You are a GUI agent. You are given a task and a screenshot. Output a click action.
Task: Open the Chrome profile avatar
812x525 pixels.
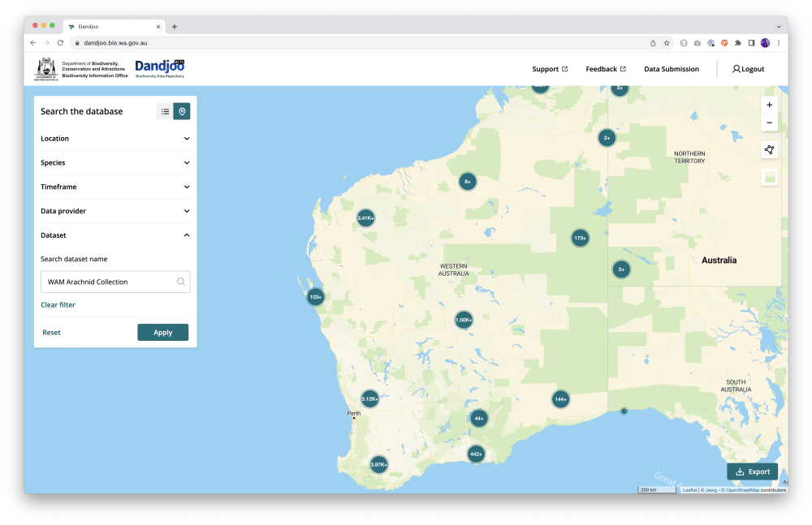point(765,43)
